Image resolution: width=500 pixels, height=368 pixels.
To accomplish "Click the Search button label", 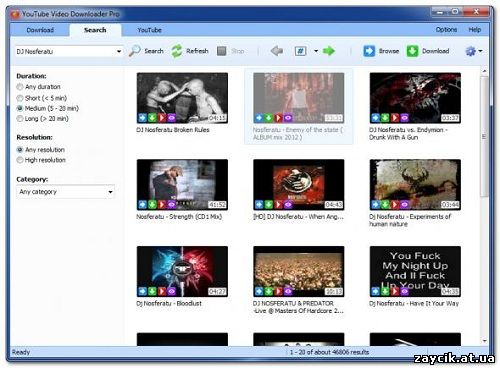I will tap(154, 51).
